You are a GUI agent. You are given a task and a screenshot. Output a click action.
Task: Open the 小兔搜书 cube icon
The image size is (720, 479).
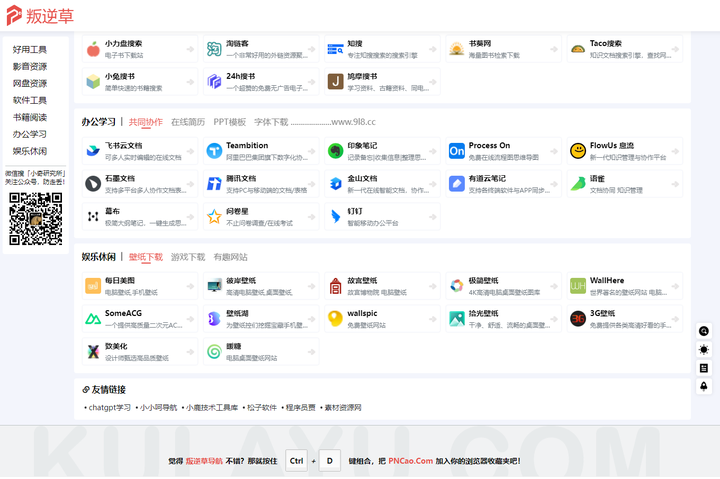(93, 82)
